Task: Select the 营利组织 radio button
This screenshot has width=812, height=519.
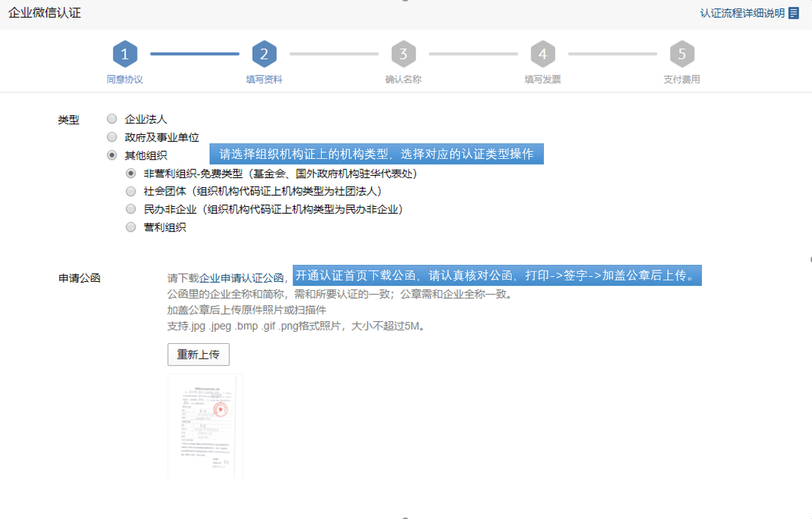Action: (131, 227)
